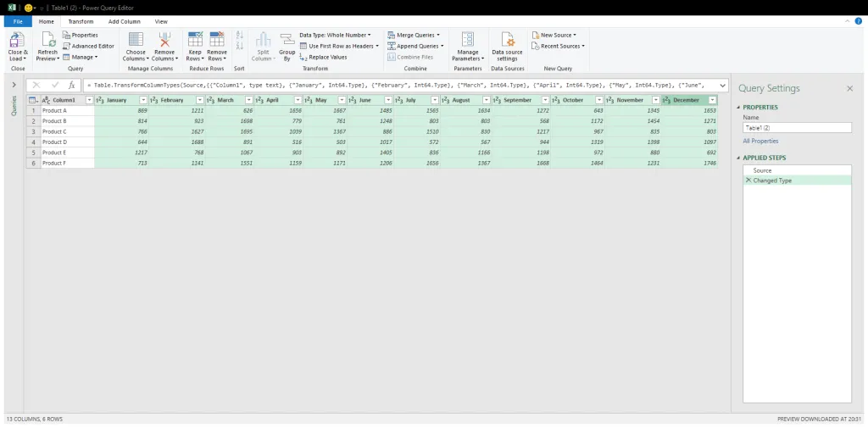Open the Append Queries dropdown
868x428 pixels.
coord(415,46)
